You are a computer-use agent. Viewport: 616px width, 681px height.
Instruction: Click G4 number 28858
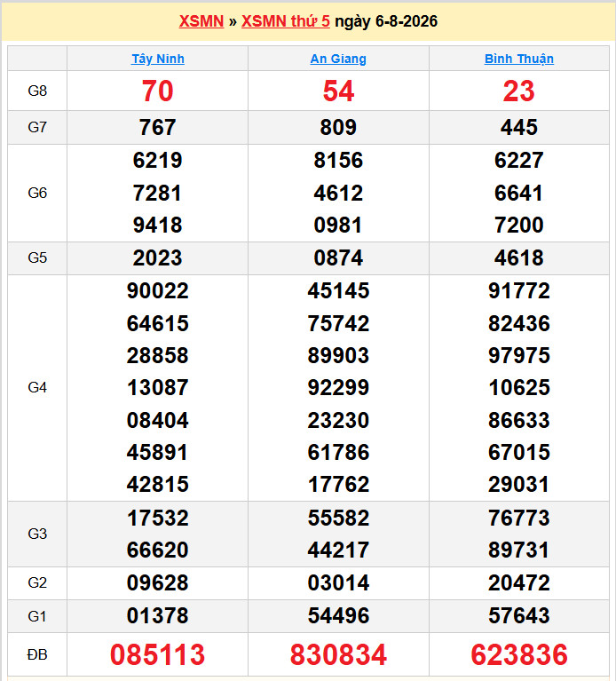[x=158, y=355]
